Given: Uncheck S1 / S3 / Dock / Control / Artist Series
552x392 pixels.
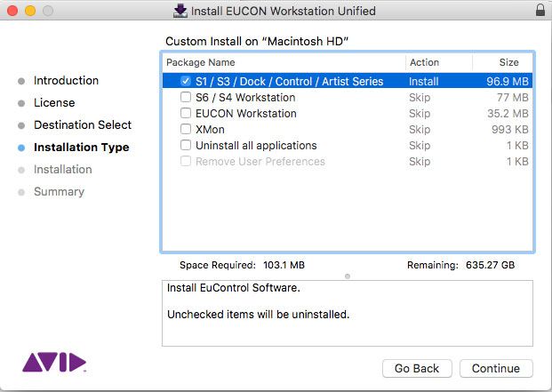Looking at the screenshot, I should 186,81.
